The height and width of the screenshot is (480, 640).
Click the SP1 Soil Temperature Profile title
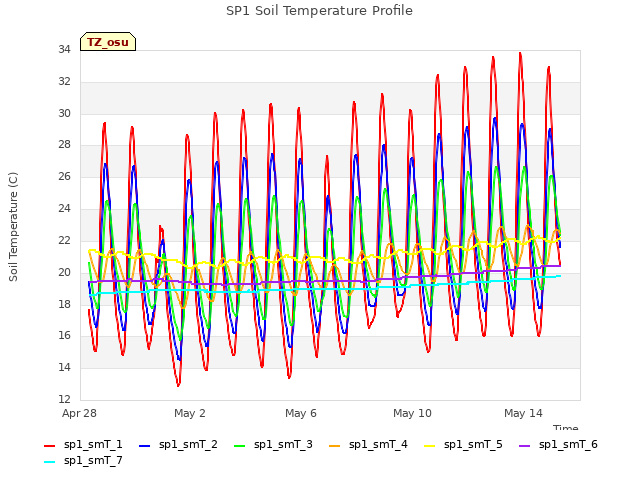(x=319, y=11)
